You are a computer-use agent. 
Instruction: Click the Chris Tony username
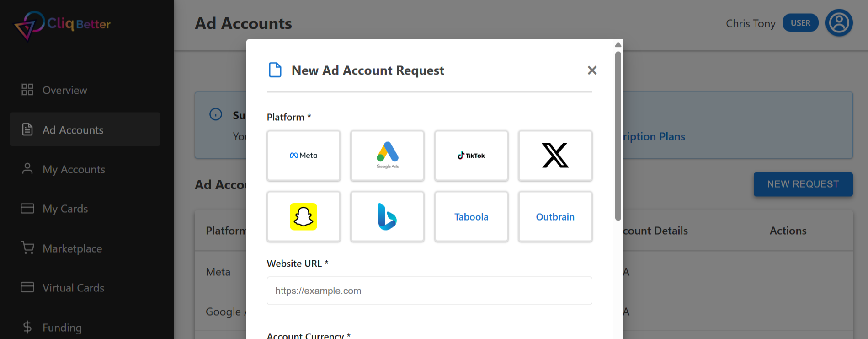[751, 23]
